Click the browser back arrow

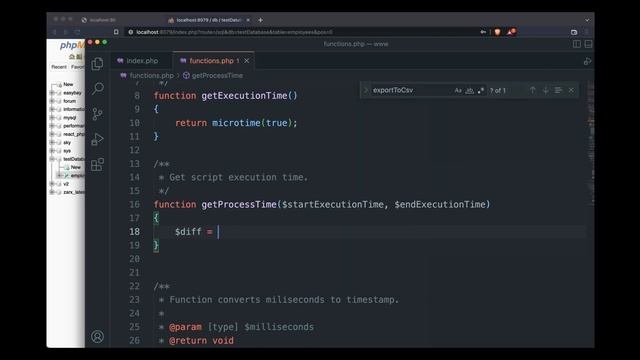pyautogui.click(x=55, y=32)
